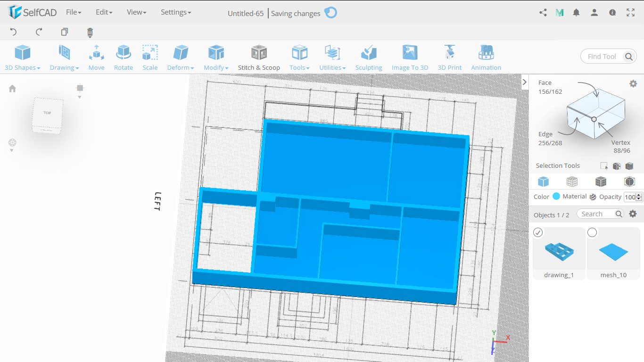Click the delete trash icon

[x=90, y=32]
